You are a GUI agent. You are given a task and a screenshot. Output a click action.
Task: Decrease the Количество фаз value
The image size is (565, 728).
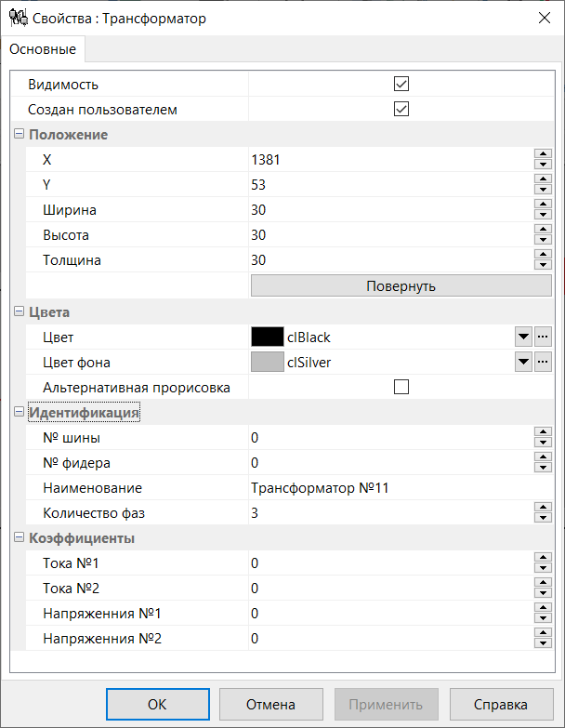pos(544,518)
